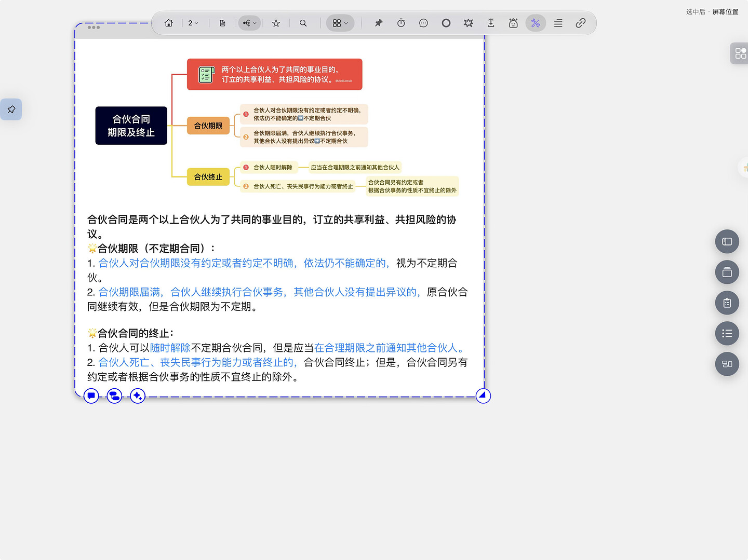
Task: Open search with the magnifier icon
Action: [x=303, y=23]
